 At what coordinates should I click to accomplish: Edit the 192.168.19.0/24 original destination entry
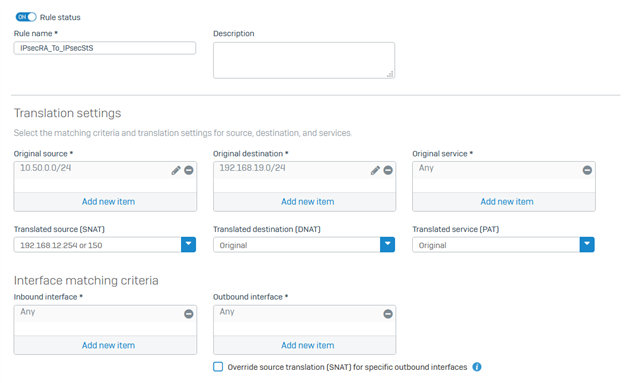coord(375,170)
